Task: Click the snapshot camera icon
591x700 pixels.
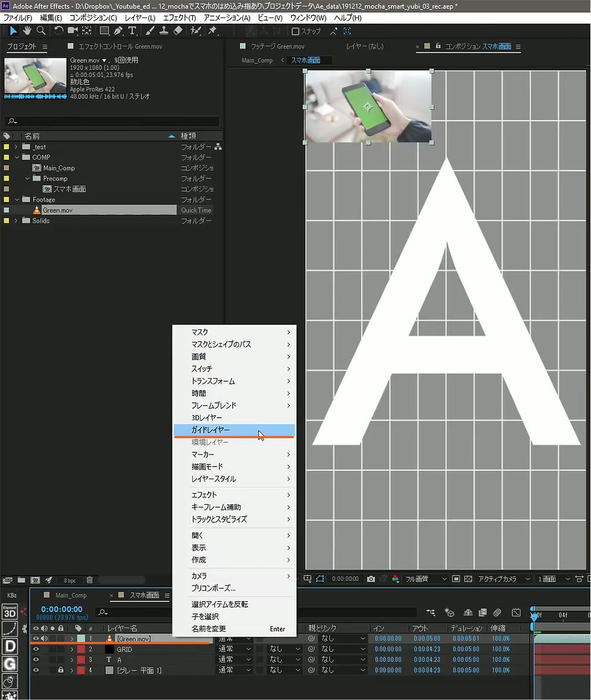Action: click(370, 579)
